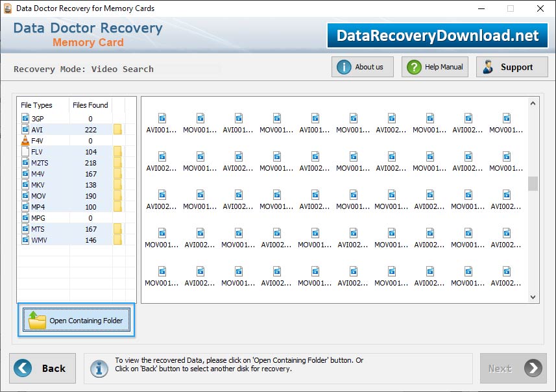Select the MP4 file type icon
This screenshot has height=392, width=556.
(x=25, y=206)
